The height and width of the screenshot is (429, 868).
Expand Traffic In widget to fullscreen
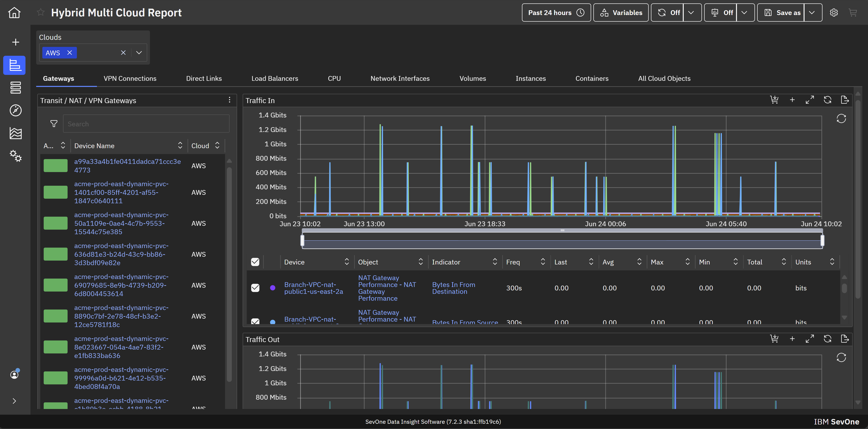click(x=810, y=100)
